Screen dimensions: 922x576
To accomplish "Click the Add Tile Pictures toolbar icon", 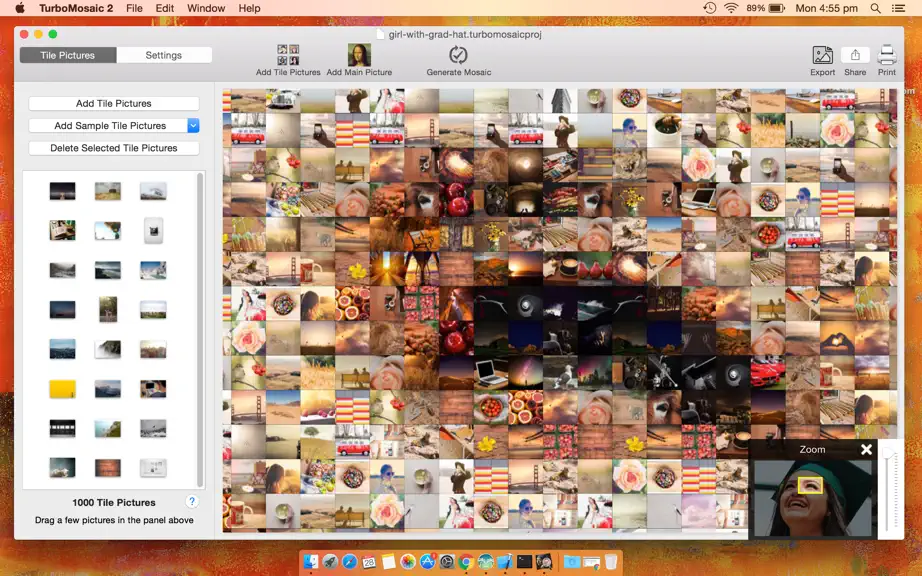I will 288,55.
